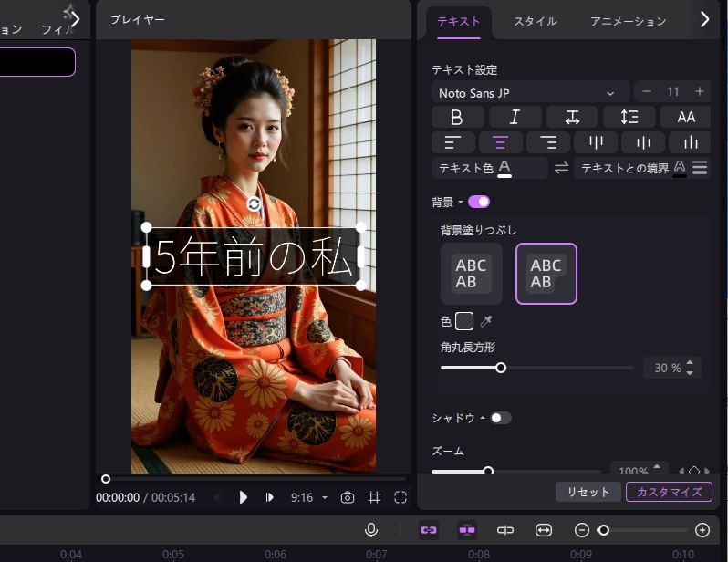This screenshot has width=728, height=562.
Task: Click the split clip timeline icon
Action: (505, 530)
